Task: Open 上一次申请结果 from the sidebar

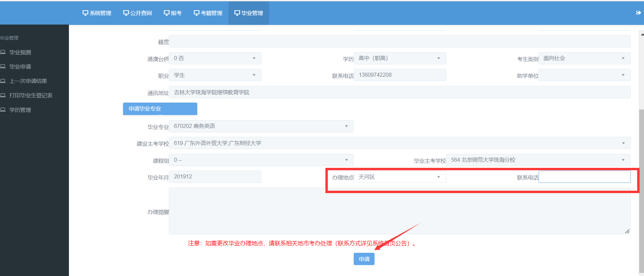Action: click(x=28, y=81)
